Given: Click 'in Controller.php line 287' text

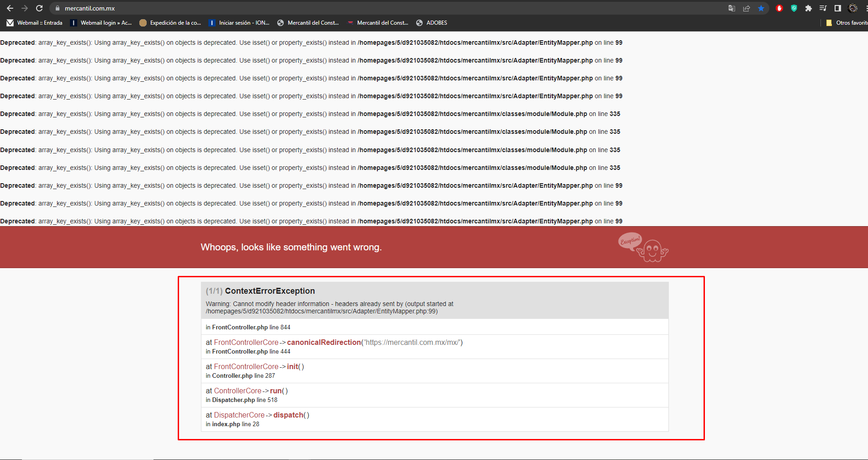Looking at the screenshot, I should (x=240, y=375).
